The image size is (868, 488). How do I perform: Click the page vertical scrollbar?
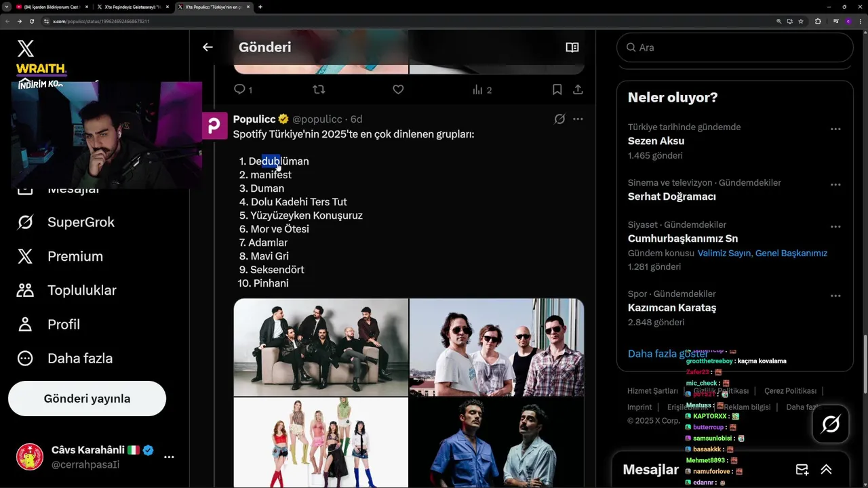865,364
